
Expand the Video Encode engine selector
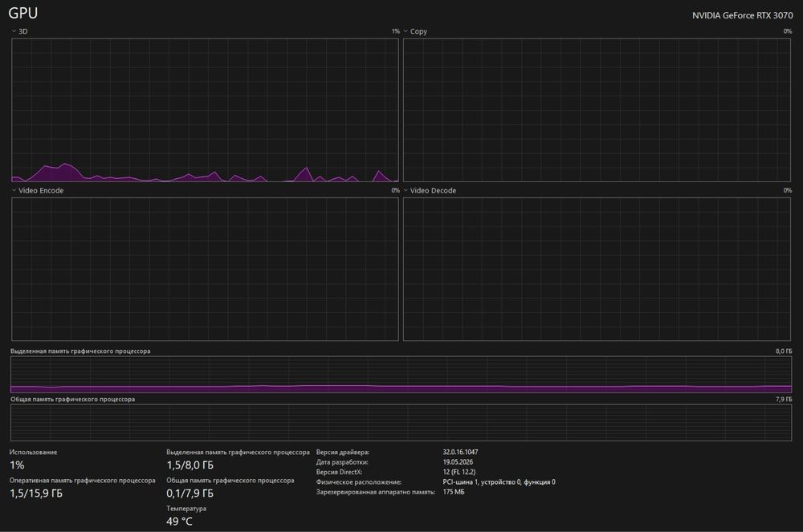click(14, 190)
